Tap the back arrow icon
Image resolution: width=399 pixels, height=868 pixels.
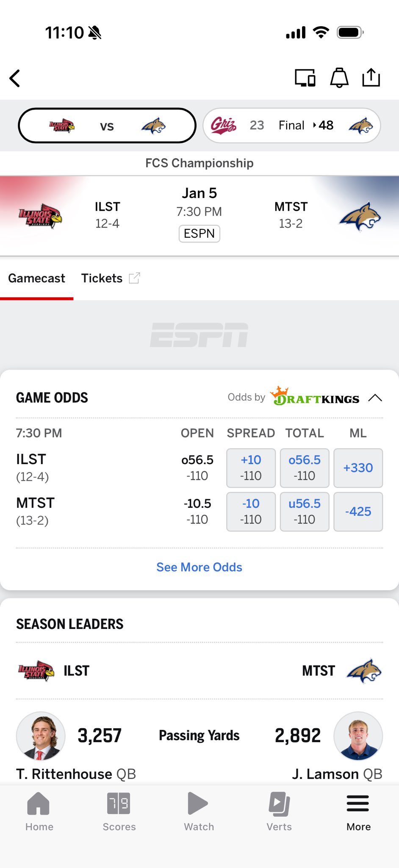(15, 78)
